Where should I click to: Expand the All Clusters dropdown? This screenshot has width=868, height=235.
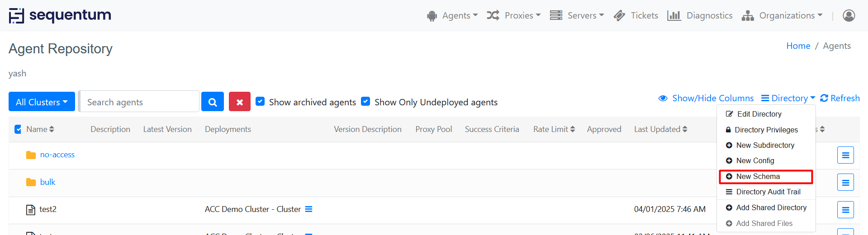point(42,102)
